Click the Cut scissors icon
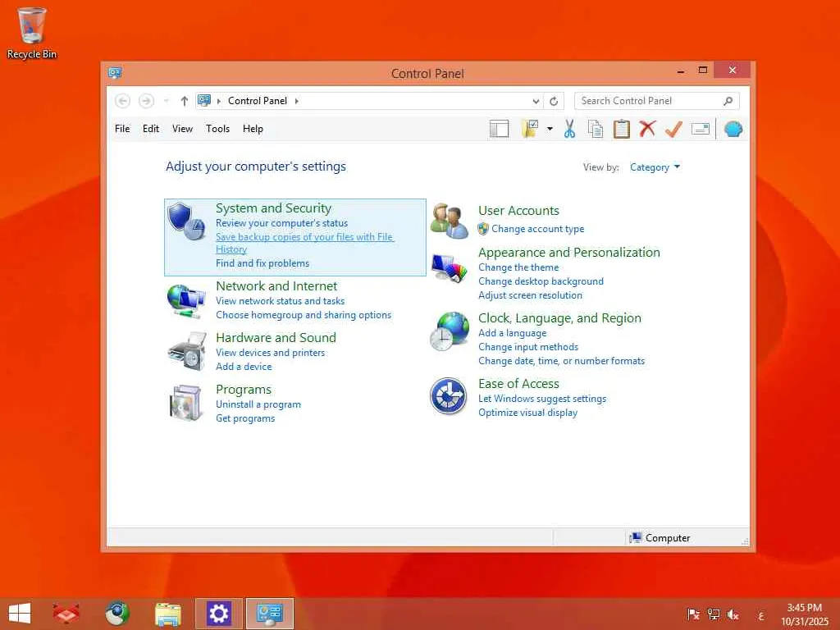The image size is (840, 630). (569, 129)
